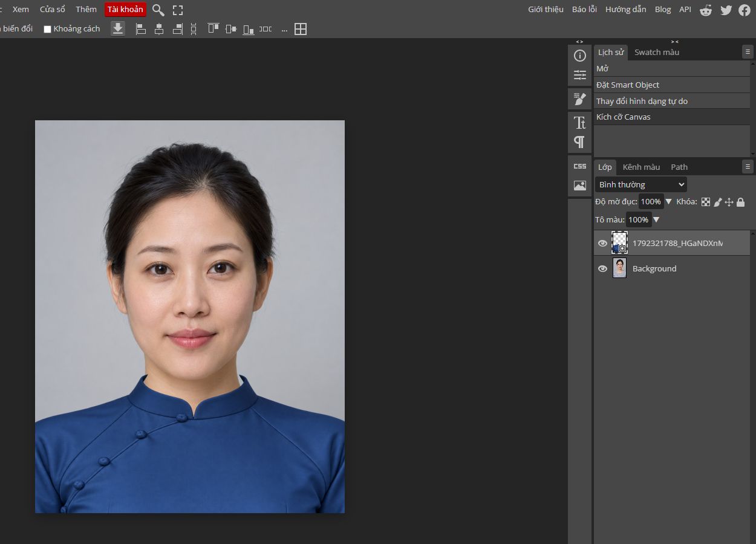This screenshot has height=544, width=756.
Task: Open the Lịch sử panel menu icon
Action: tap(748, 52)
